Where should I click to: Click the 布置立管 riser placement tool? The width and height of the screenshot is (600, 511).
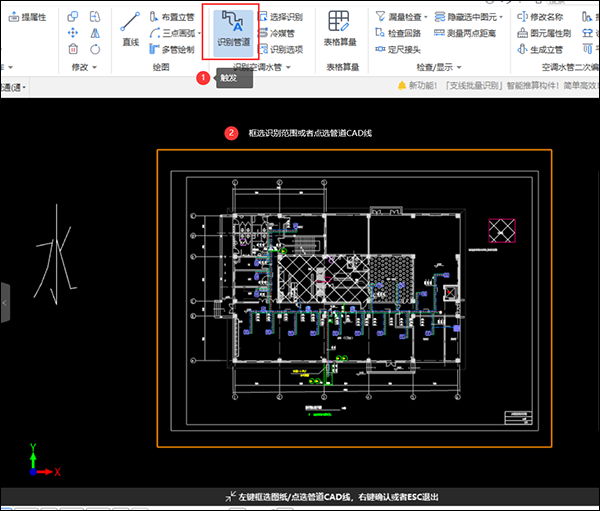[x=172, y=17]
